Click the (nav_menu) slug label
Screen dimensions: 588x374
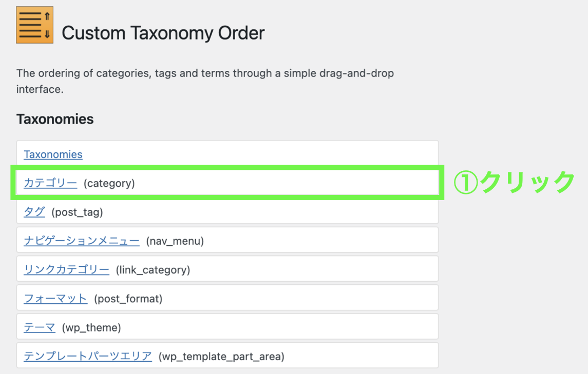pos(175,241)
